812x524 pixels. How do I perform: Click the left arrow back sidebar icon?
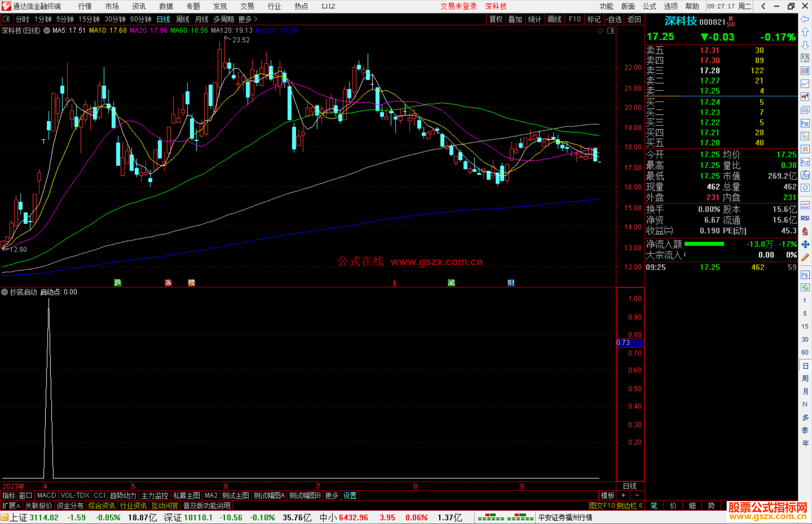coord(805,19)
